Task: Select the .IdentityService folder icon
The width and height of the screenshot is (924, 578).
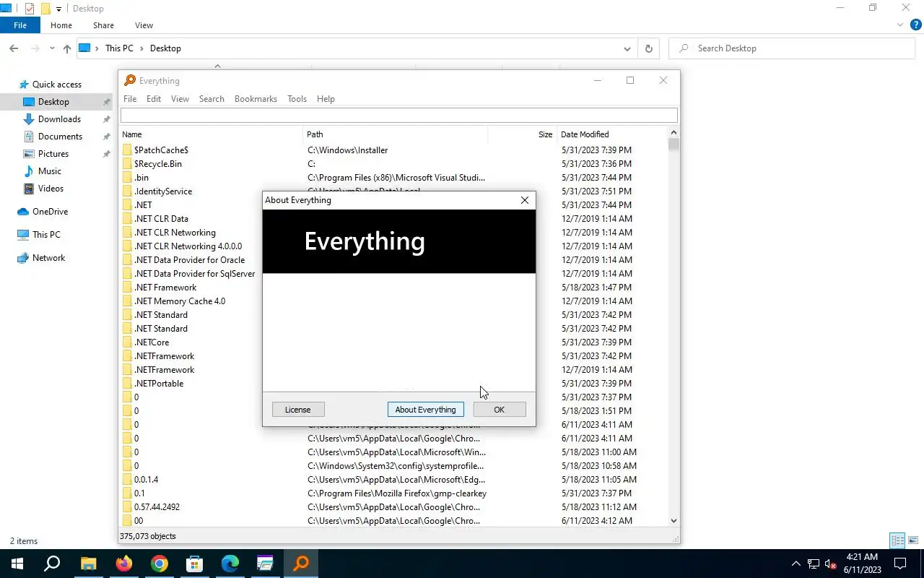Action: [127, 191]
